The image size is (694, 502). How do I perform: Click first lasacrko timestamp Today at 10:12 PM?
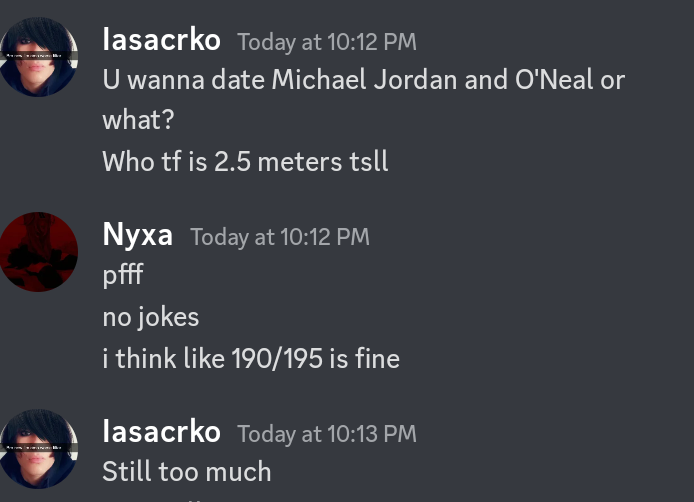[327, 42]
